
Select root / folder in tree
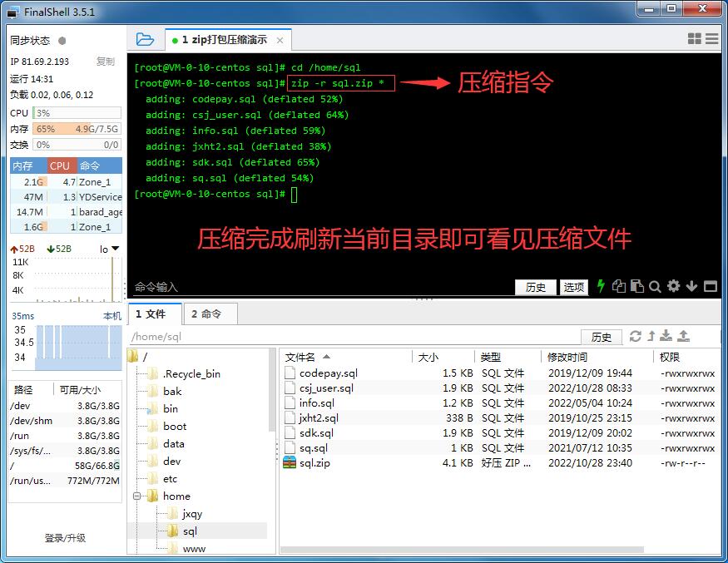pyautogui.click(x=138, y=357)
